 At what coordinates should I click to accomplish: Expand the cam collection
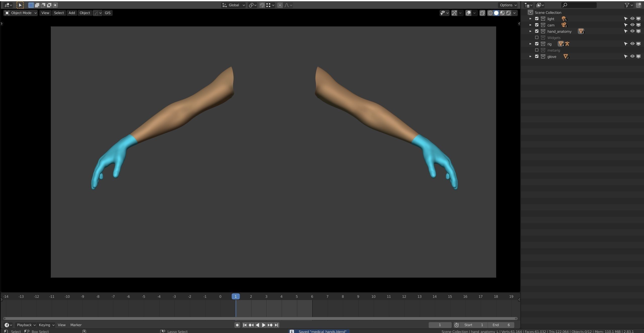point(530,25)
